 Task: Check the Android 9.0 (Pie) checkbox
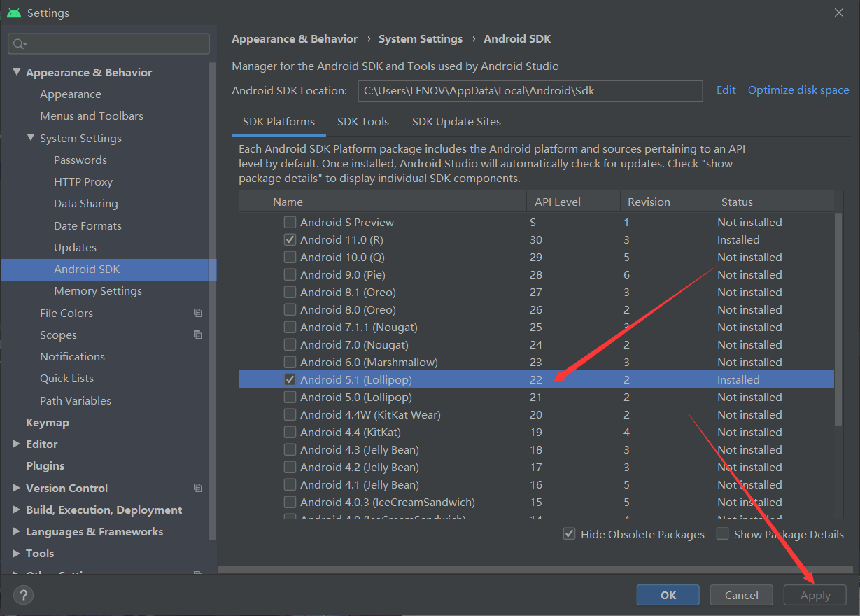click(290, 274)
